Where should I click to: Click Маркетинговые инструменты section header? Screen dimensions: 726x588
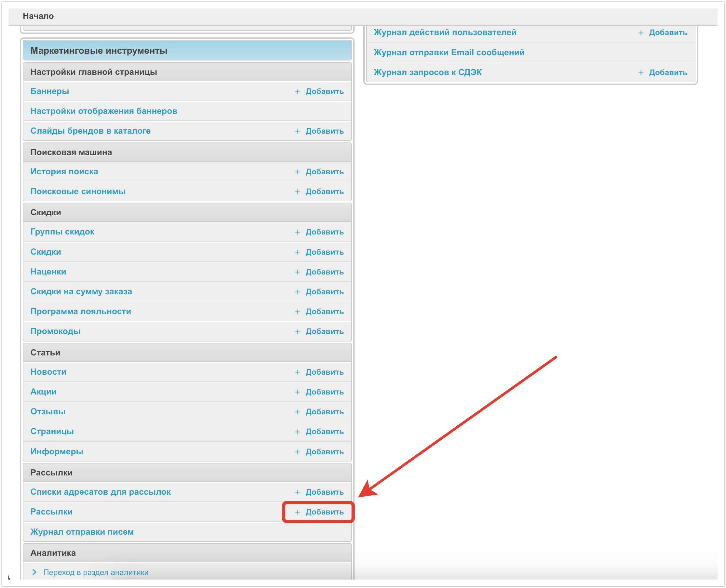[x=99, y=50]
